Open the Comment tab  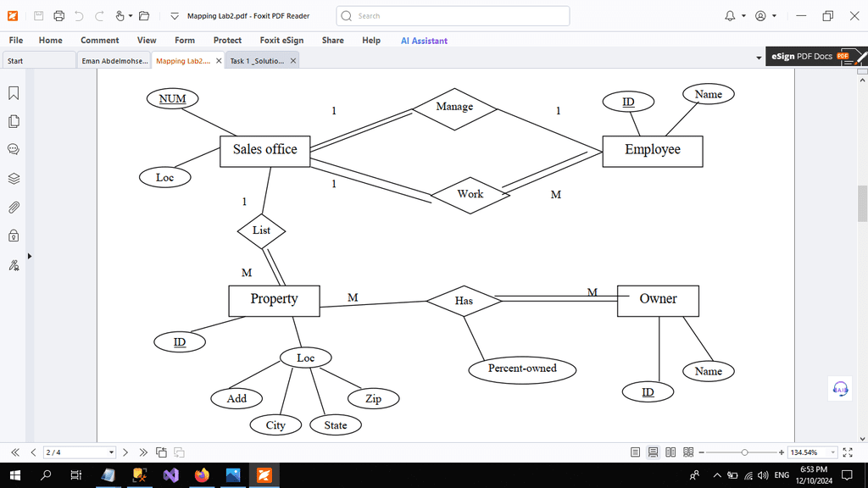tap(100, 41)
